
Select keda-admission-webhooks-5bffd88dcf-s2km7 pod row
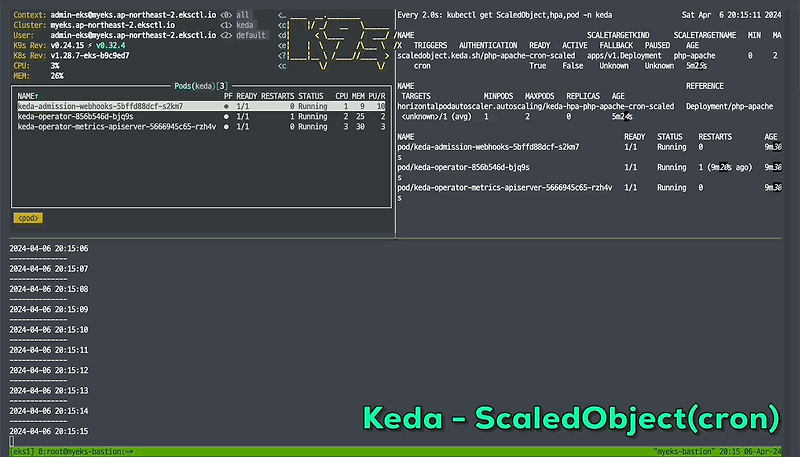click(x=202, y=107)
